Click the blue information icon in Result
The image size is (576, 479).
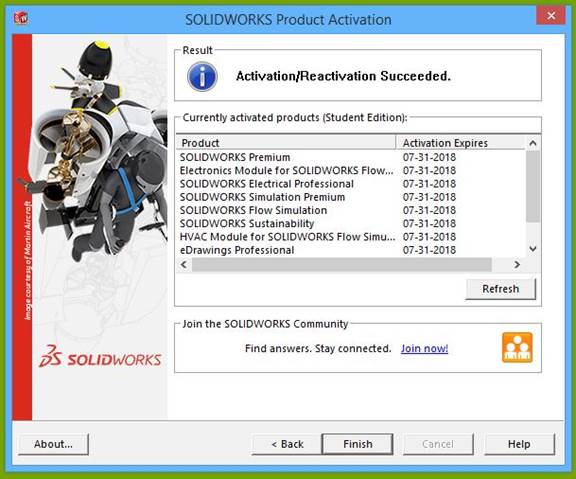tap(202, 76)
